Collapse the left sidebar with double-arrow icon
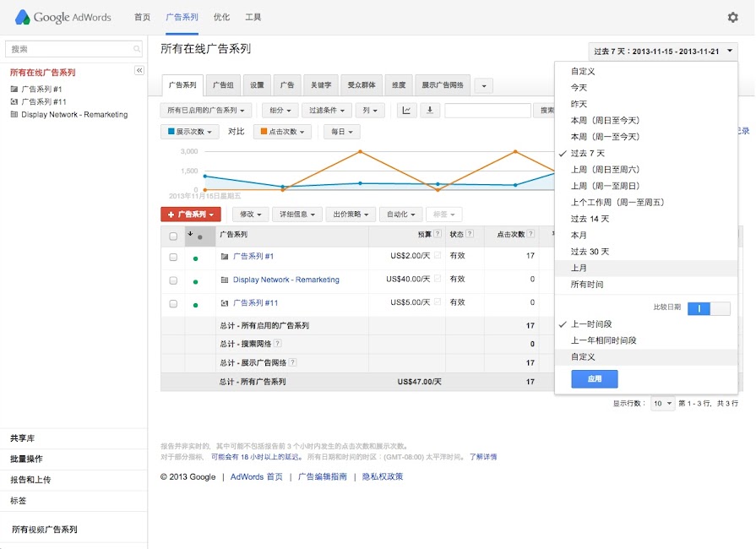The height and width of the screenshot is (549, 756). (139, 71)
